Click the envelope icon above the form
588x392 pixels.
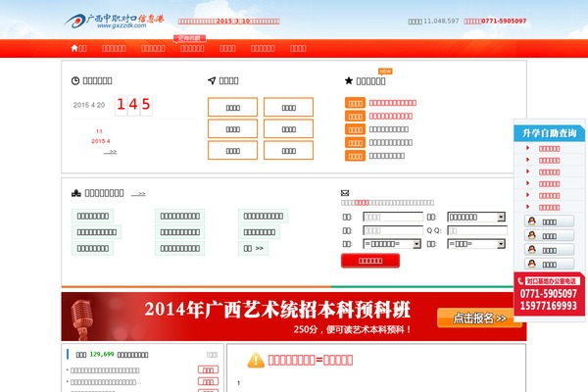pyautogui.click(x=345, y=193)
